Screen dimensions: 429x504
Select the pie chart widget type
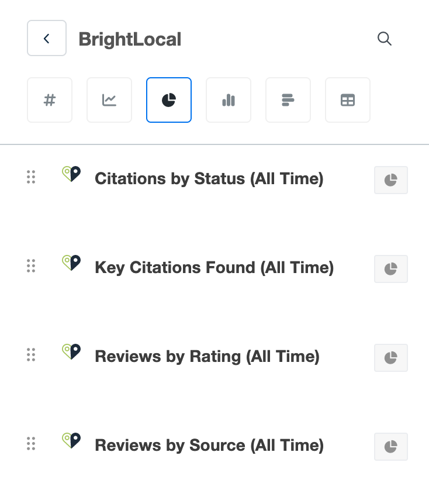click(x=169, y=100)
